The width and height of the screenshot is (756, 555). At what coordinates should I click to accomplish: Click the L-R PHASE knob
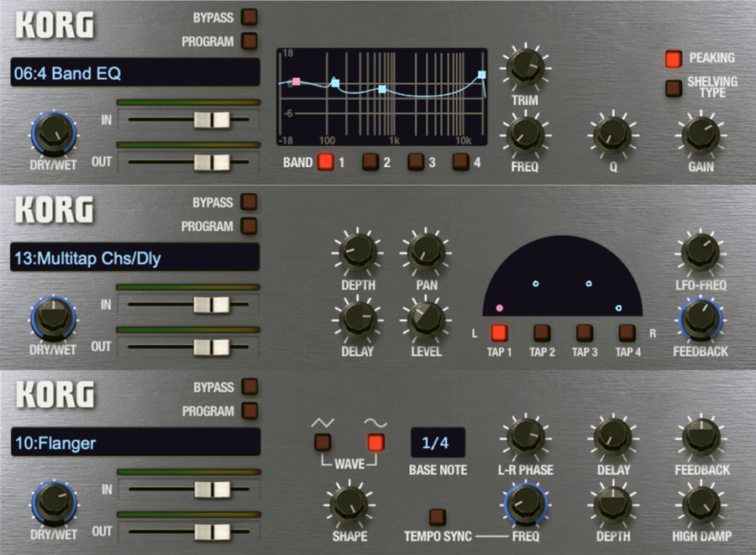pos(526,437)
